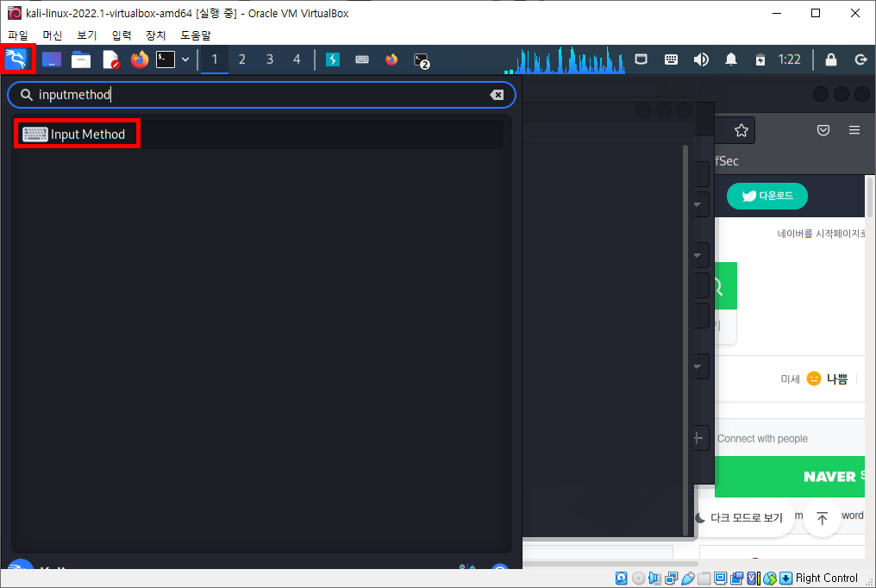Open the 보기 VirtualBox menu

[x=86, y=35]
